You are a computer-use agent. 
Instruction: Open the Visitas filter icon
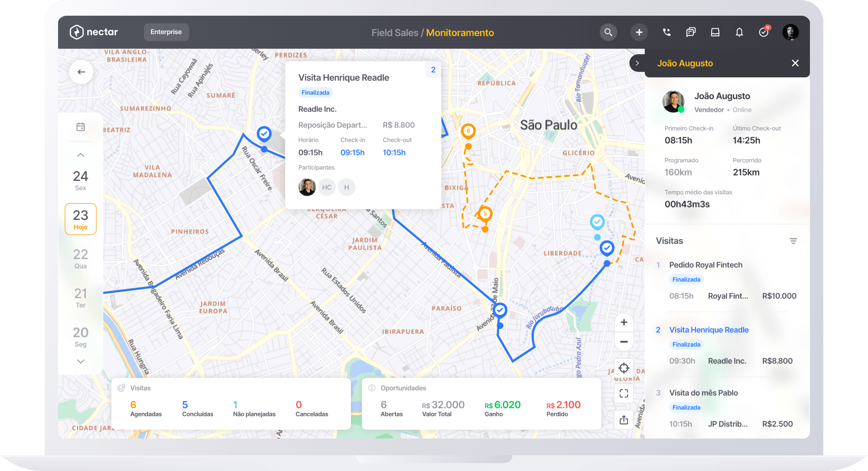coord(793,241)
